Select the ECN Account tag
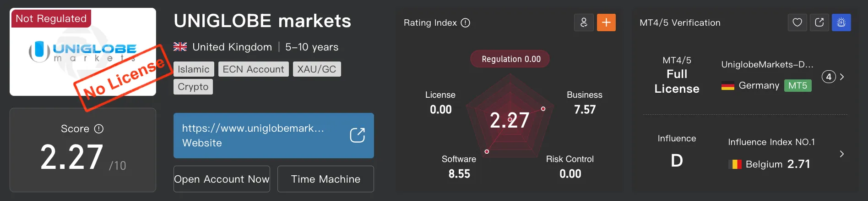 [x=254, y=69]
